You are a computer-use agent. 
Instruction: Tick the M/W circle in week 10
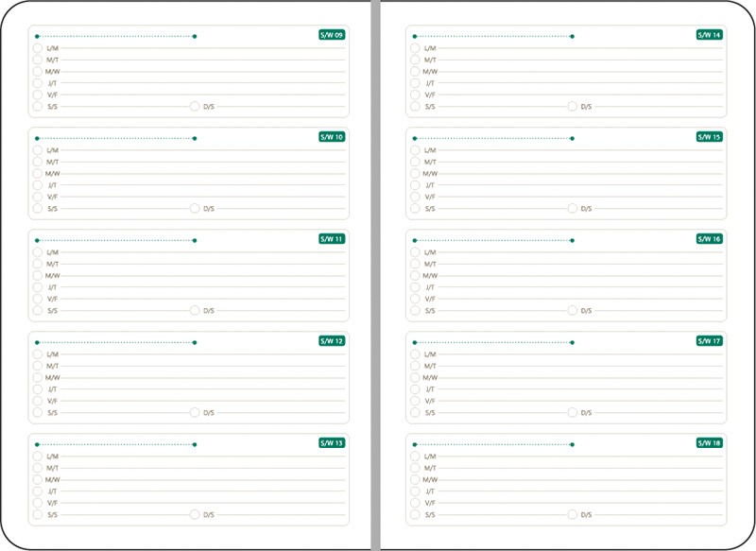point(38,174)
